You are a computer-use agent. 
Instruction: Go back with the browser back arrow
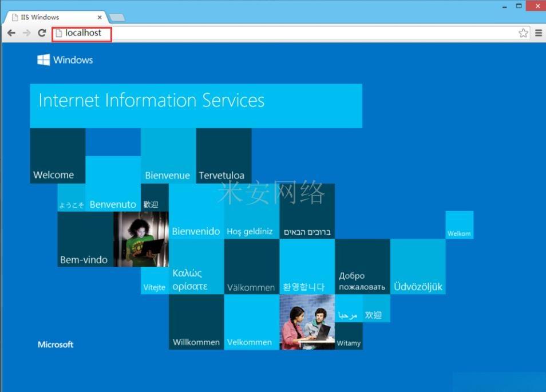(11, 33)
